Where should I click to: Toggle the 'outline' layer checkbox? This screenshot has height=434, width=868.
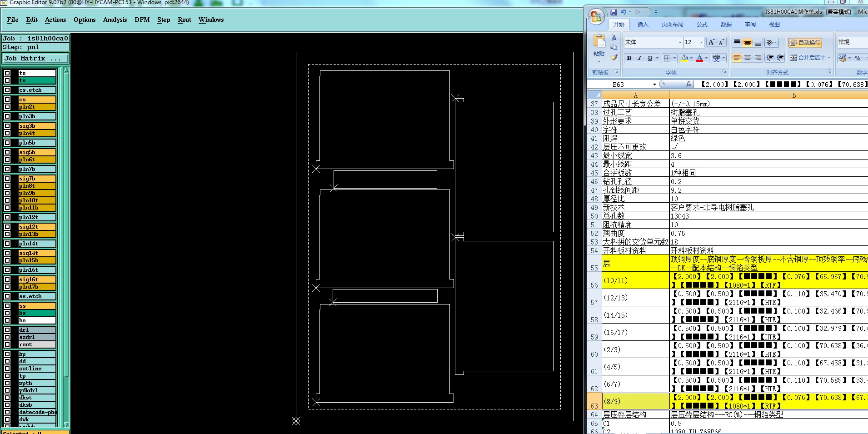click(x=7, y=369)
